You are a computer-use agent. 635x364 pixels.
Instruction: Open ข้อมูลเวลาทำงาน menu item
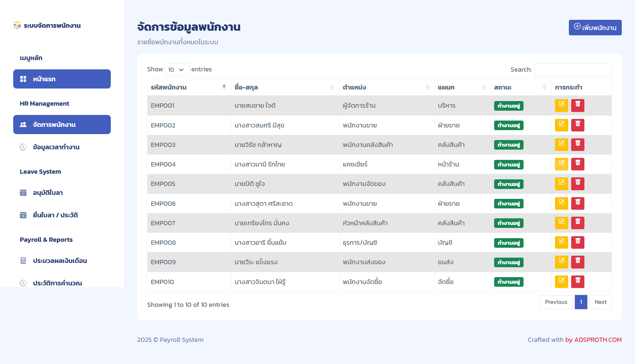(62, 147)
